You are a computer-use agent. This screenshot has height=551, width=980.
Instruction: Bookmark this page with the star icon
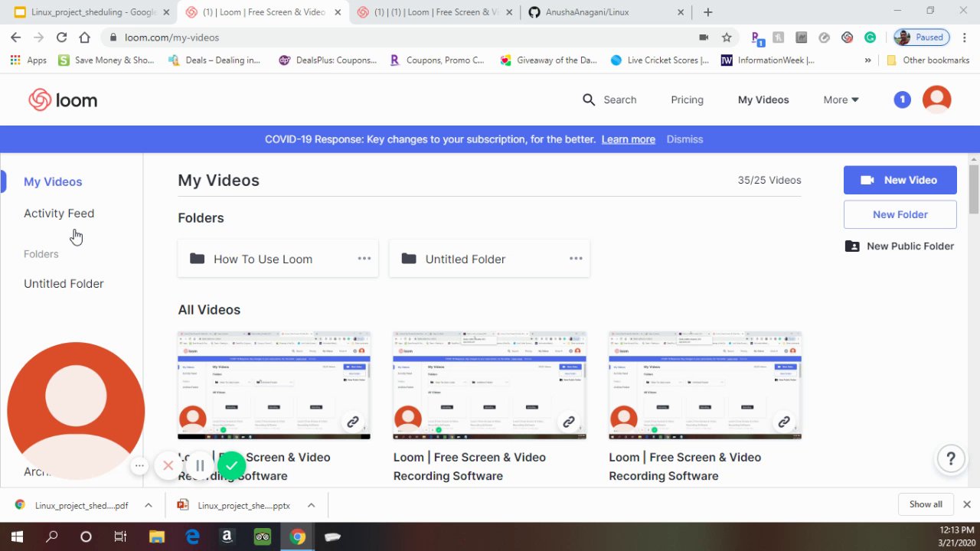pos(727,37)
